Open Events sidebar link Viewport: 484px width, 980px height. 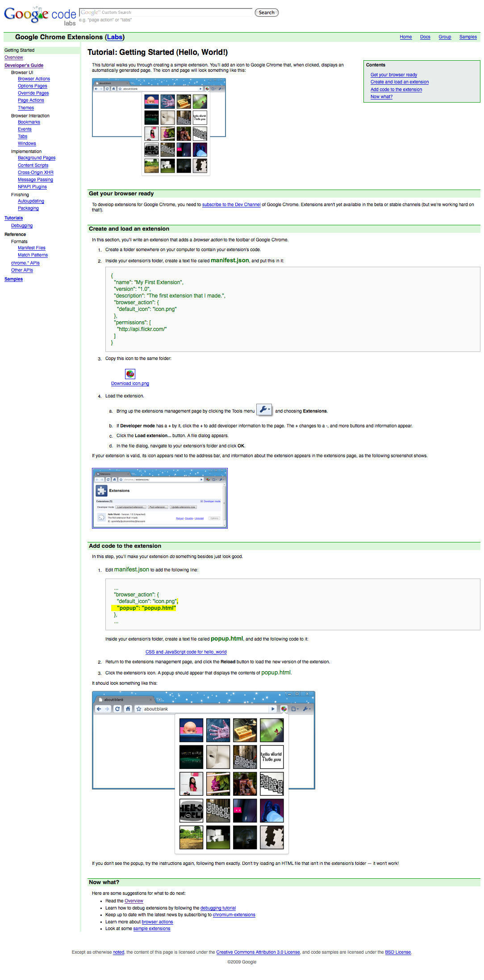(25, 129)
